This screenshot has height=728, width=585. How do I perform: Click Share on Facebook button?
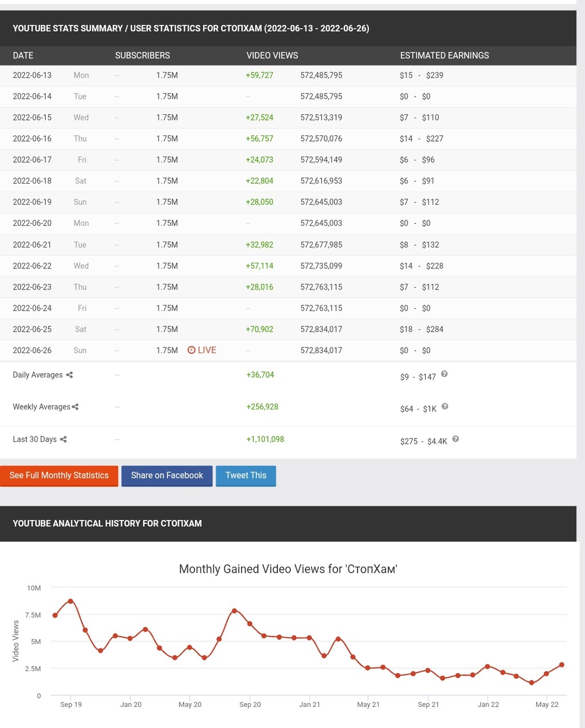point(167,475)
